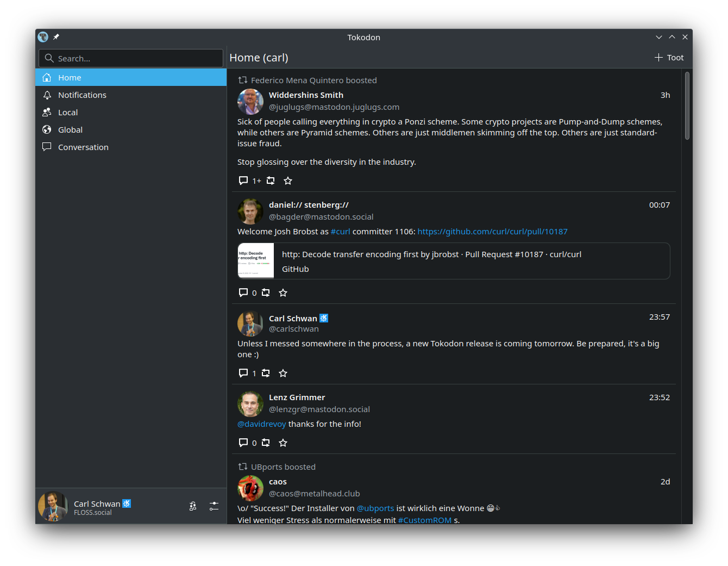Select Widdershins Smith's display name

(x=306, y=95)
